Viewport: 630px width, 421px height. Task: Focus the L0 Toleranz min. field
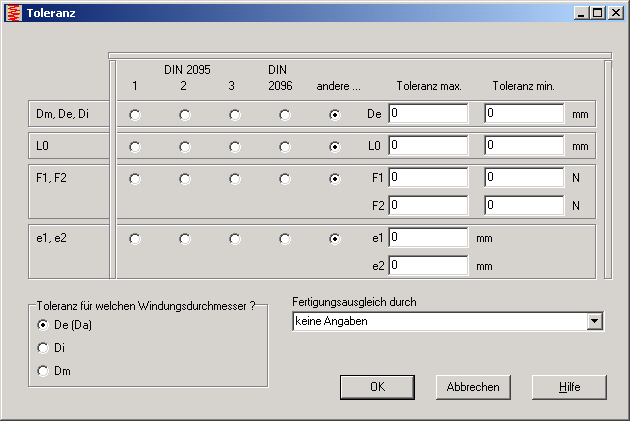click(x=524, y=145)
